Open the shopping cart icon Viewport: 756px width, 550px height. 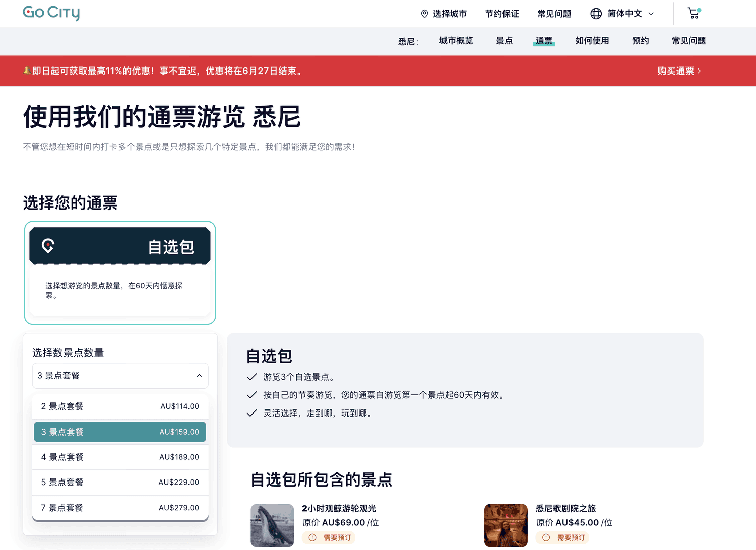click(x=694, y=13)
